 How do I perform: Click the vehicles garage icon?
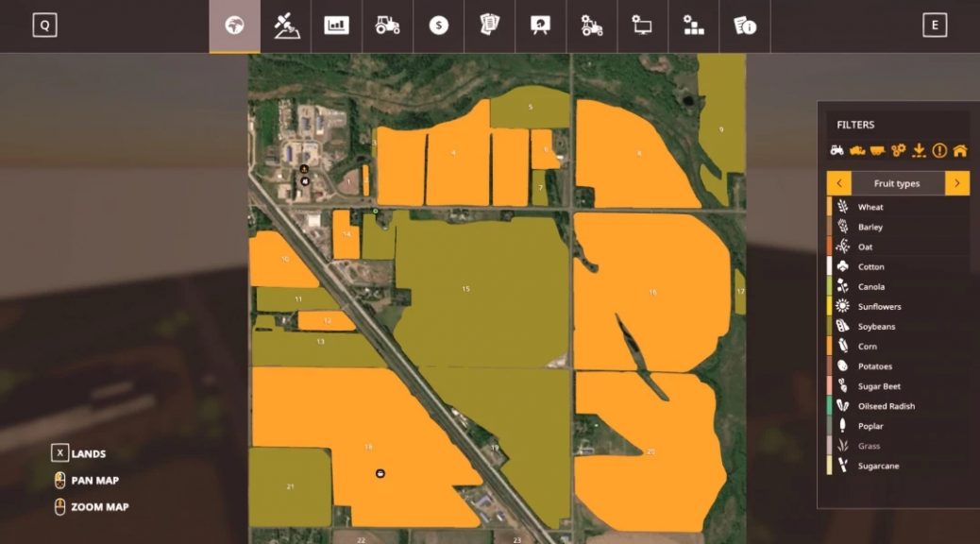[x=386, y=25]
